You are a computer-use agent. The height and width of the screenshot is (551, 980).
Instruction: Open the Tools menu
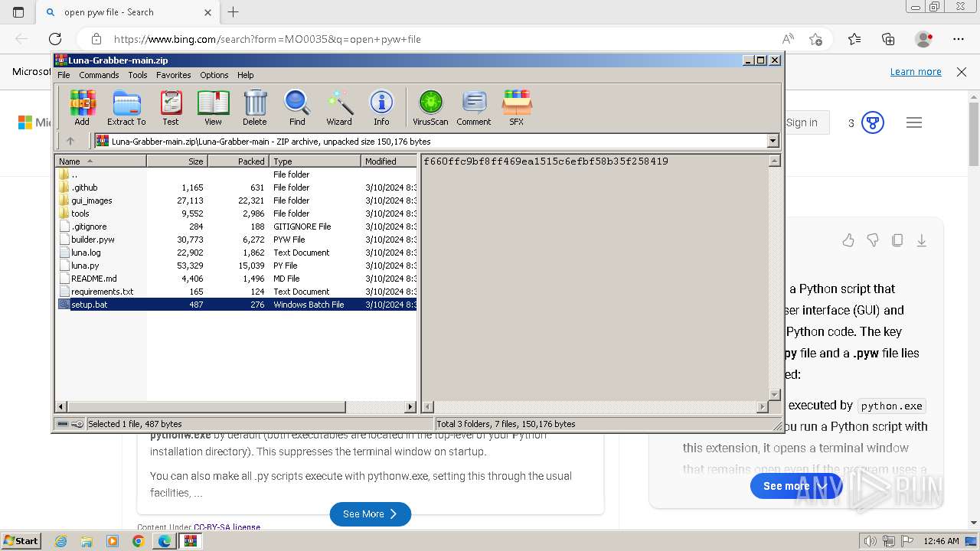tap(138, 75)
